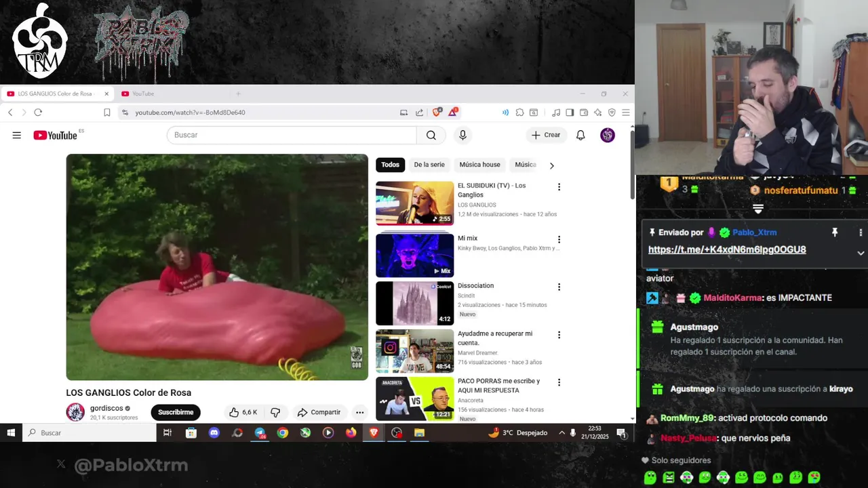Open Brave Wallet icon in toolbar
Viewport: 868px width, 488px height.
(x=583, y=113)
